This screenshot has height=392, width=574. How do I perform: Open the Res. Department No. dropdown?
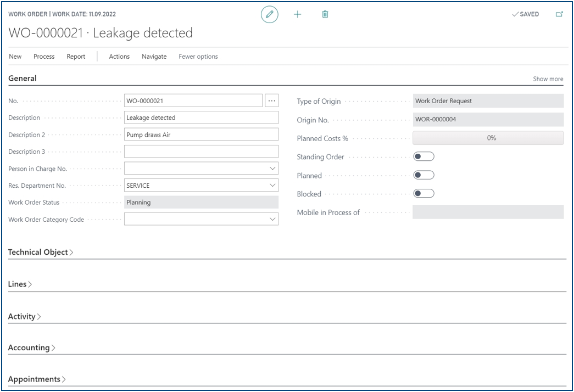pos(272,185)
